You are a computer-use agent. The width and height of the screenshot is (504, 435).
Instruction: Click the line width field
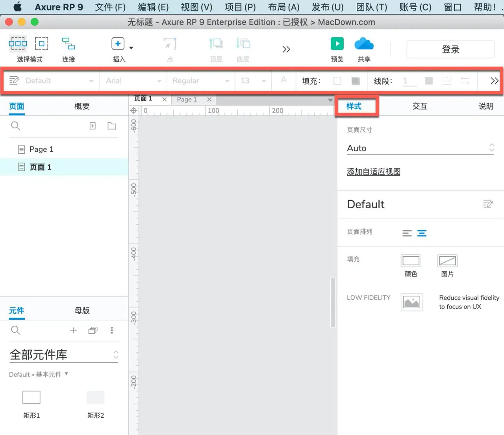[409, 81]
